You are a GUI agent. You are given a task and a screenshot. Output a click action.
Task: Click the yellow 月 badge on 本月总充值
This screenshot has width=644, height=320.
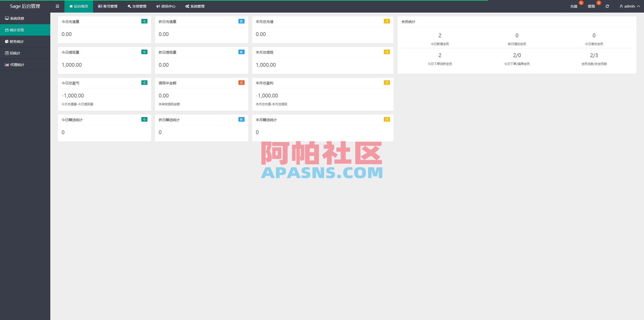[x=387, y=21]
